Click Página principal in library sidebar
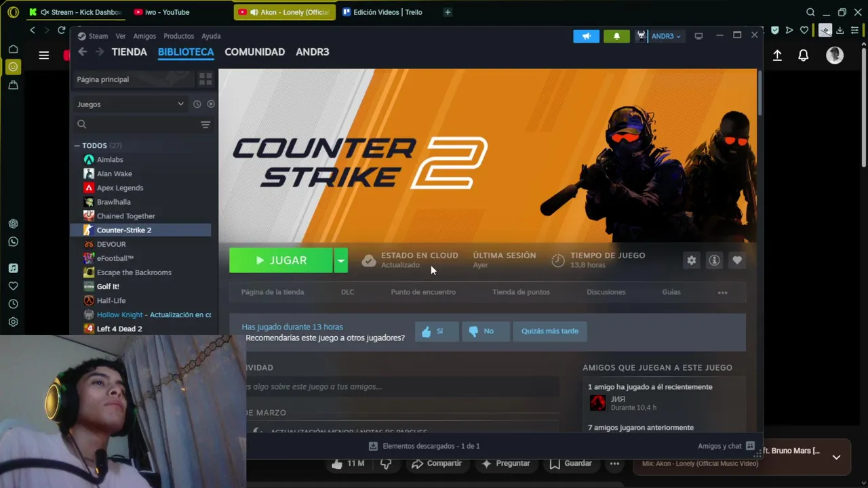Image resolution: width=868 pixels, height=488 pixels. [133, 79]
